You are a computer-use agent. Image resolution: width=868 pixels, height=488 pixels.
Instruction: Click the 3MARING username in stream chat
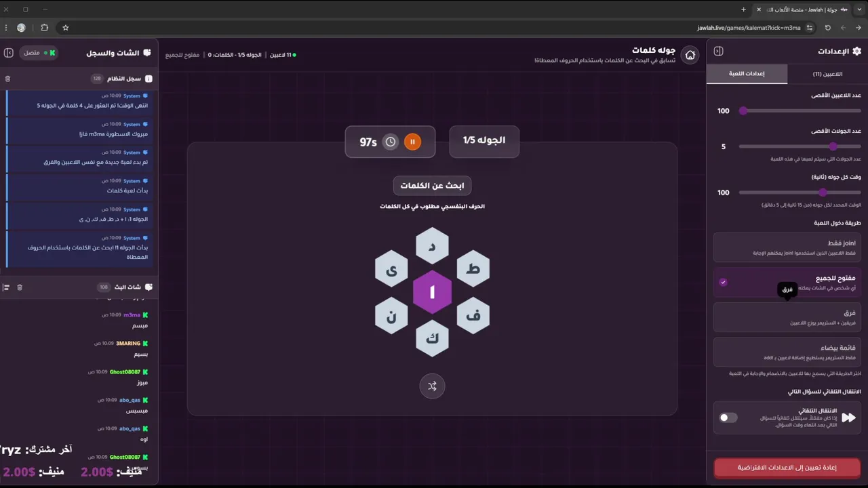pos(128,344)
